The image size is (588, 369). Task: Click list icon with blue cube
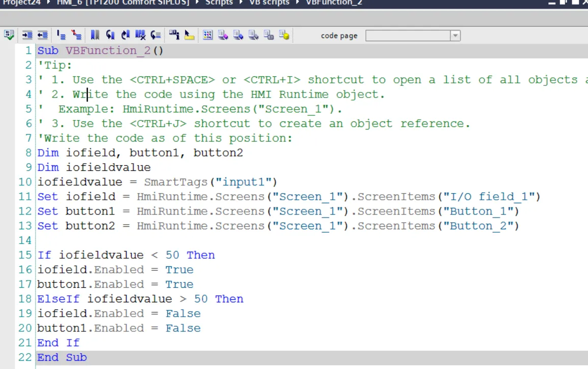pos(238,35)
